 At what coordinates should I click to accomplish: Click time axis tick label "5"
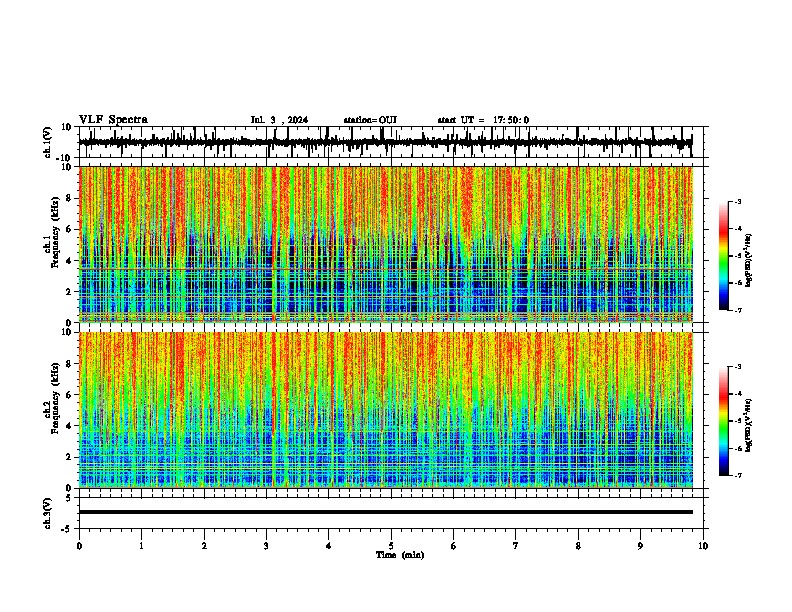(x=391, y=546)
